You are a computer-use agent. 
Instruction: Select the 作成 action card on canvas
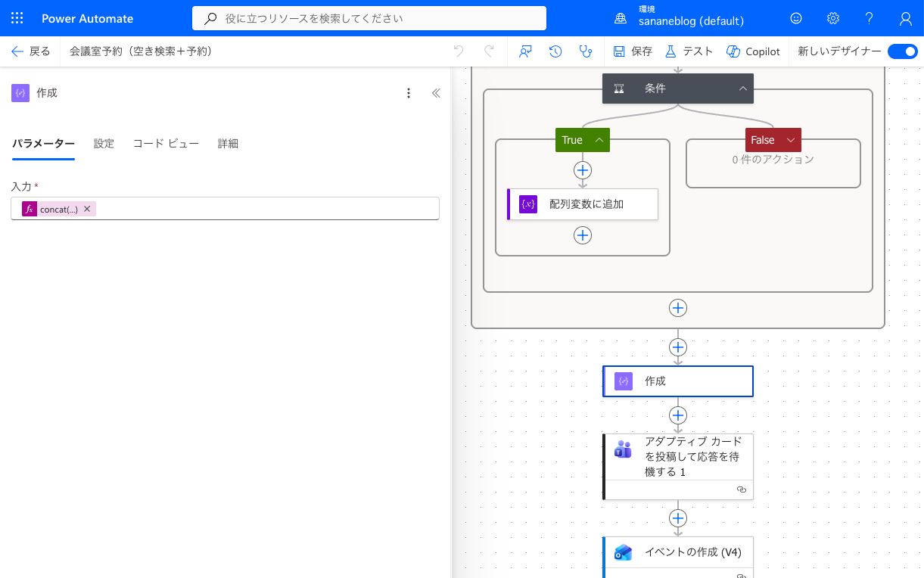coord(678,381)
